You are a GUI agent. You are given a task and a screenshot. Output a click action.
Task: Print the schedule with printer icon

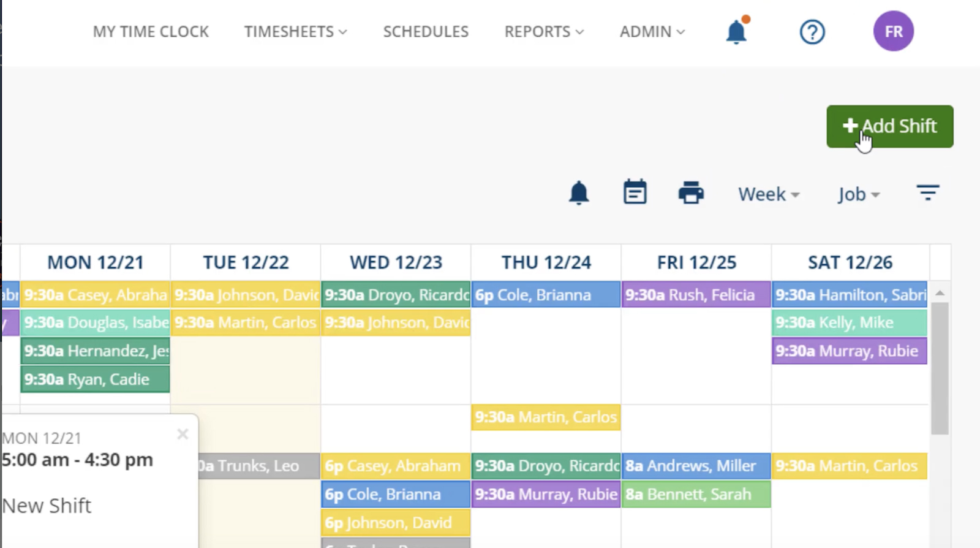[691, 193]
